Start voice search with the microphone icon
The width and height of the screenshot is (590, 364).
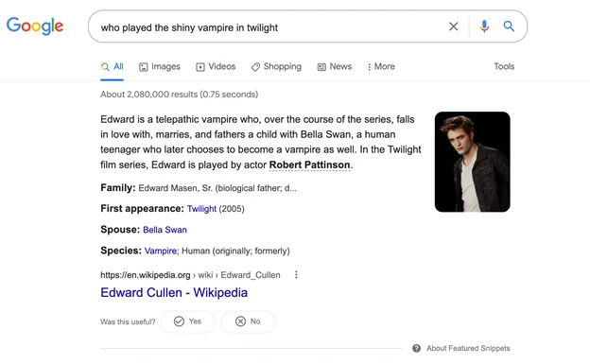pos(484,26)
